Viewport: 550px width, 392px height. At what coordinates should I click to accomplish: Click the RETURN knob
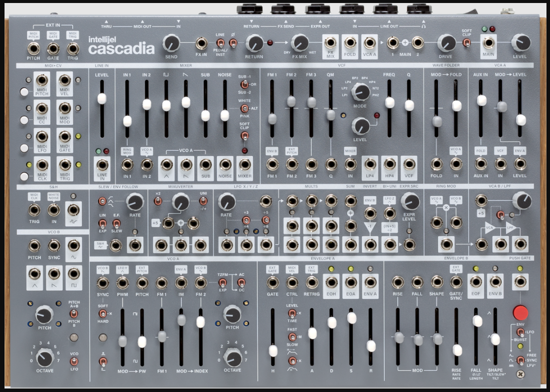coord(254,44)
